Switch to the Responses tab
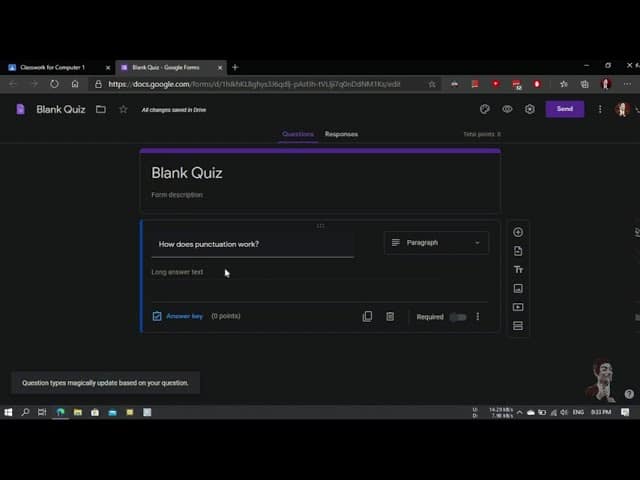Screen dimensions: 640x480 341,134
